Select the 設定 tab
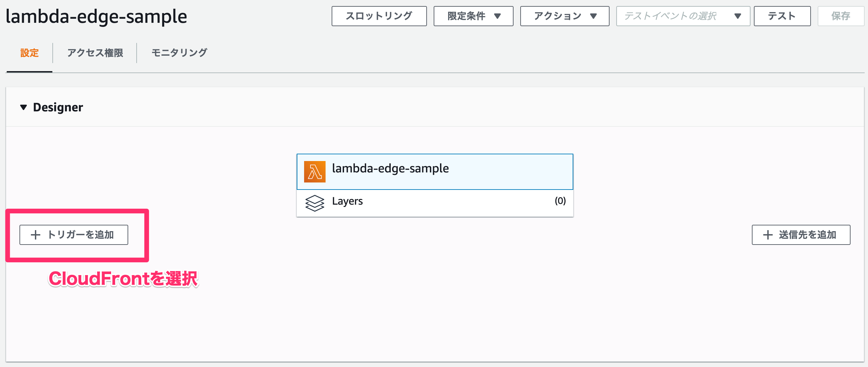Image resolution: width=868 pixels, height=367 pixels. pyautogui.click(x=29, y=53)
